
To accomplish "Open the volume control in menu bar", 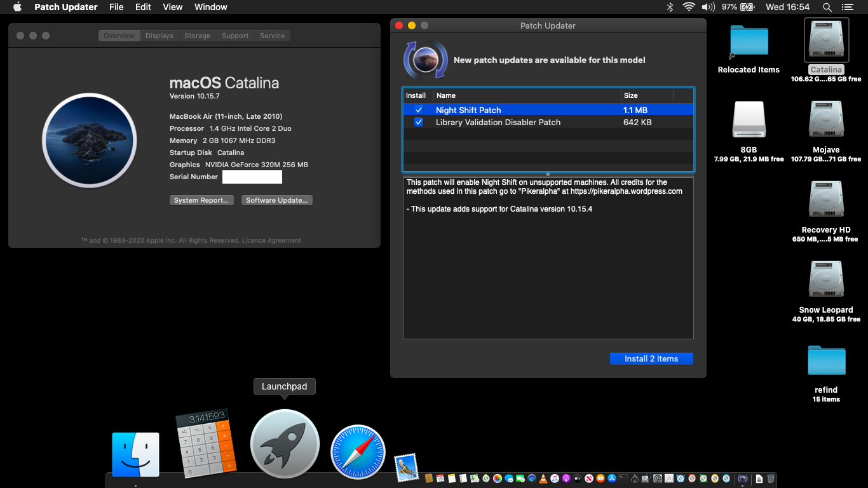I will tap(708, 7).
